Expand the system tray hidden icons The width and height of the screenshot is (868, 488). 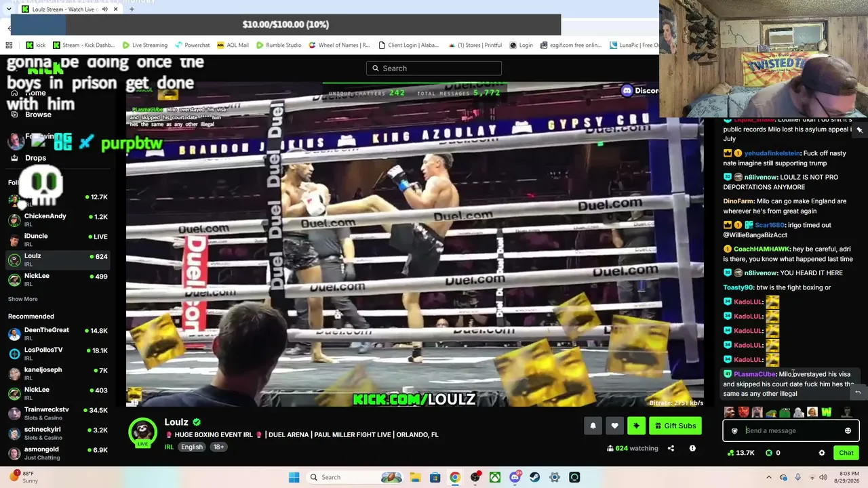pyautogui.click(x=769, y=477)
